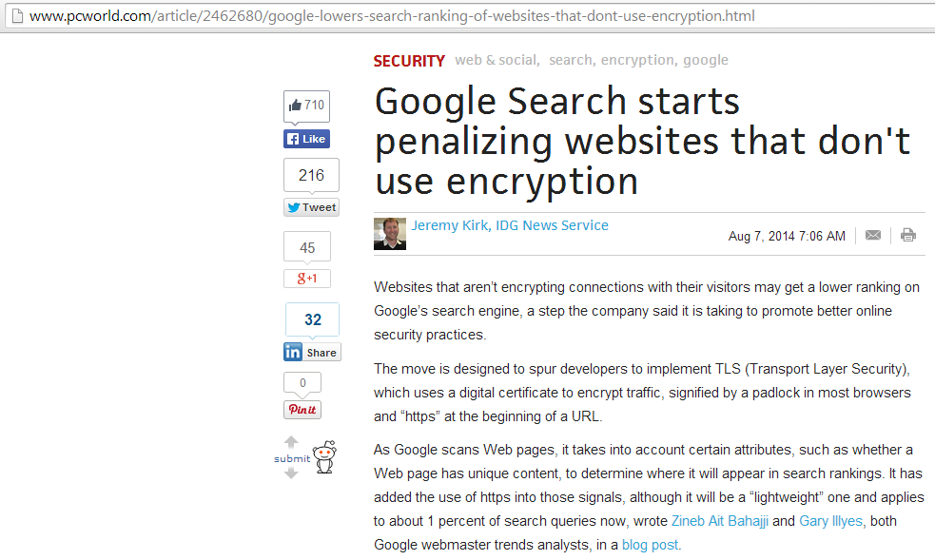Image resolution: width=935 pixels, height=560 pixels.
Task: Click the Twitter Tweet button
Action: pos(311,207)
